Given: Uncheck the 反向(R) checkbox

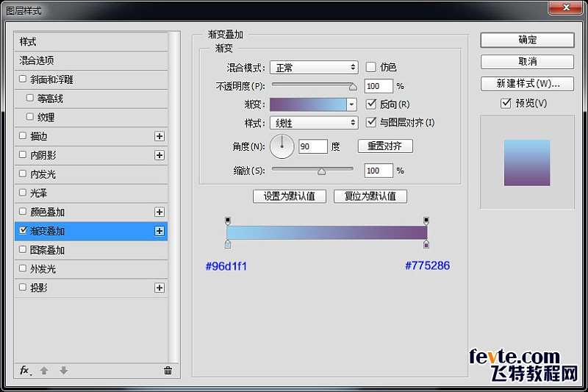Looking at the screenshot, I should (x=370, y=104).
